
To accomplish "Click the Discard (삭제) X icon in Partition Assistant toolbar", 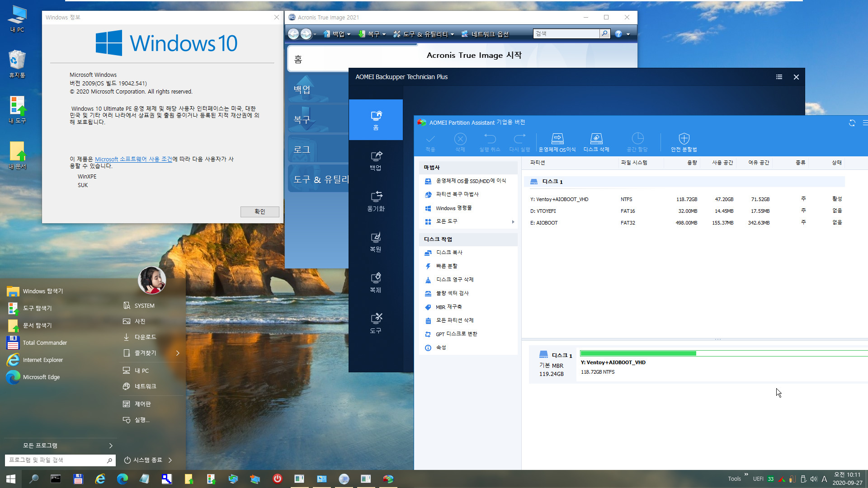I will click(460, 142).
